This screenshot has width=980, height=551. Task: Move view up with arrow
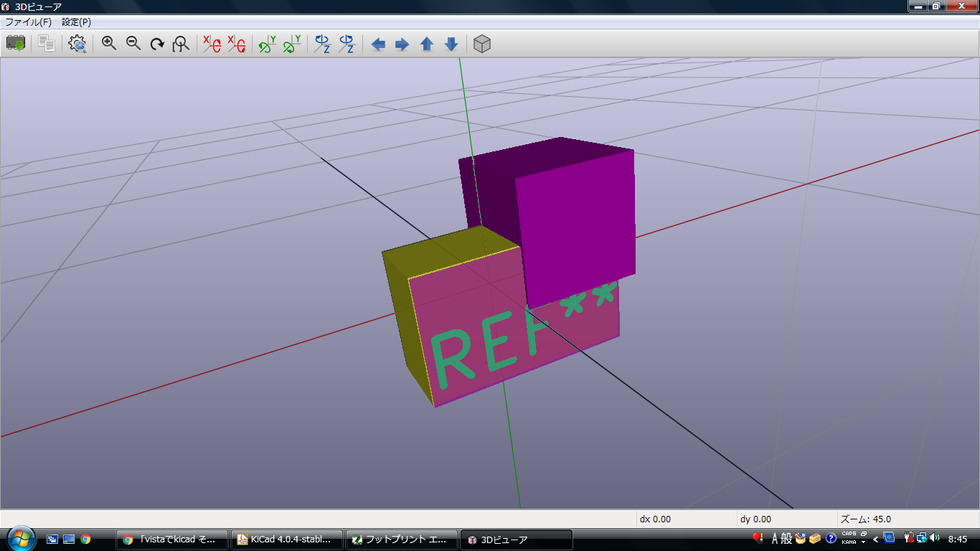427,44
